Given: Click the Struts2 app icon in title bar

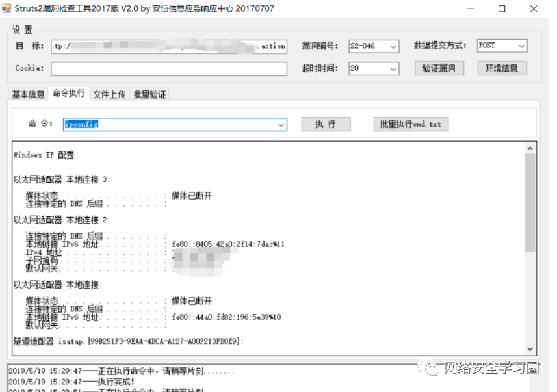Looking at the screenshot, I should (6, 8).
